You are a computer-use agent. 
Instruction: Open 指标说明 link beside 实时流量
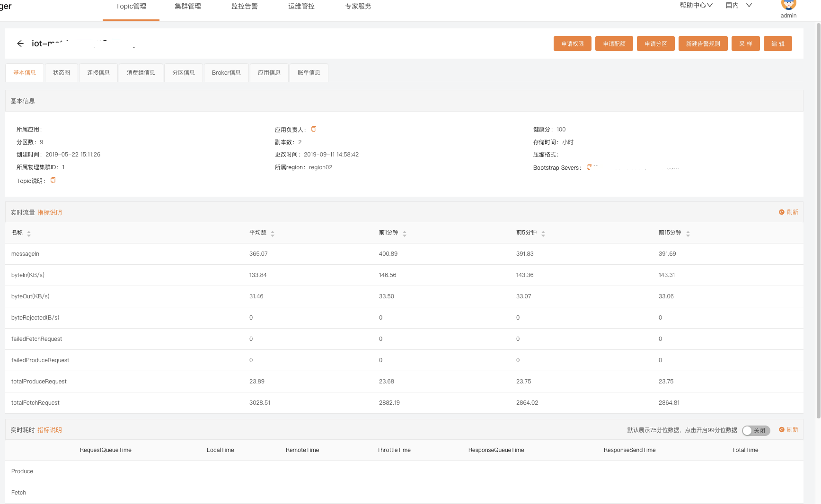(x=50, y=213)
